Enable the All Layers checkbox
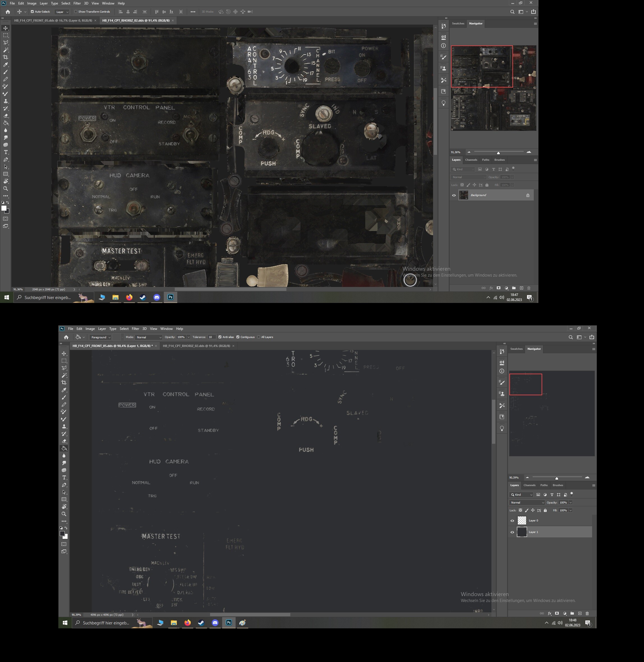 click(259, 337)
